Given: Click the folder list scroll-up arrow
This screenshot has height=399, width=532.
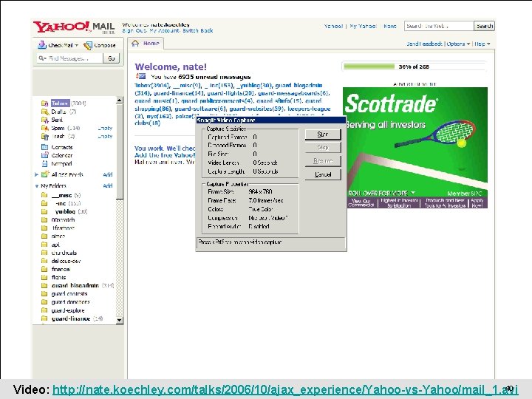Looking at the screenshot, I should coord(120,100).
